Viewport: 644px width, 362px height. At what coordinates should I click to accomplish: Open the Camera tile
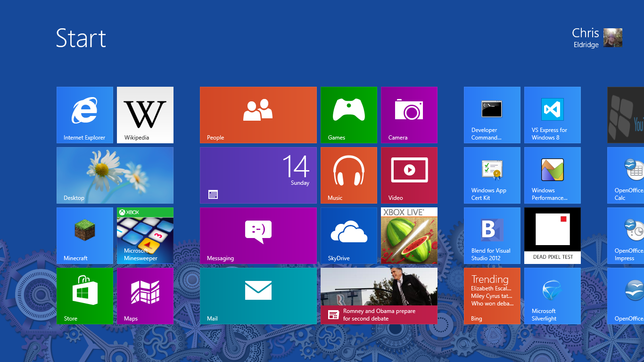pyautogui.click(x=409, y=115)
